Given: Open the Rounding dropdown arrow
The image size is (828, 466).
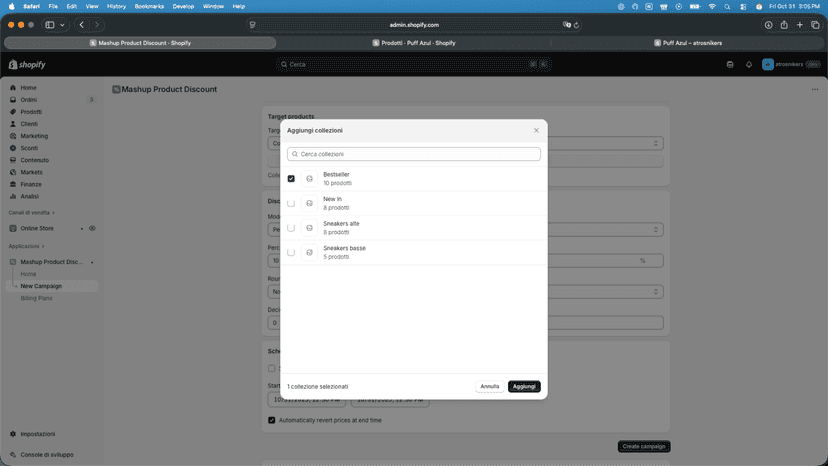Looking at the screenshot, I should [656, 292].
